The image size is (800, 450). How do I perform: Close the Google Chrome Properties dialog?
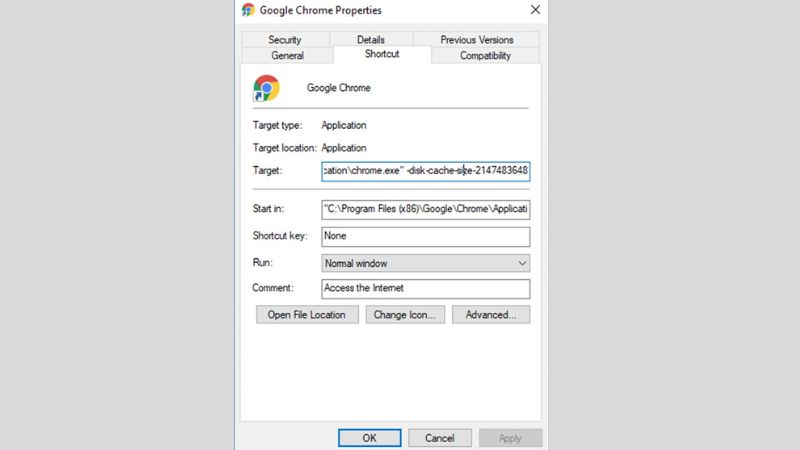pos(535,10)
